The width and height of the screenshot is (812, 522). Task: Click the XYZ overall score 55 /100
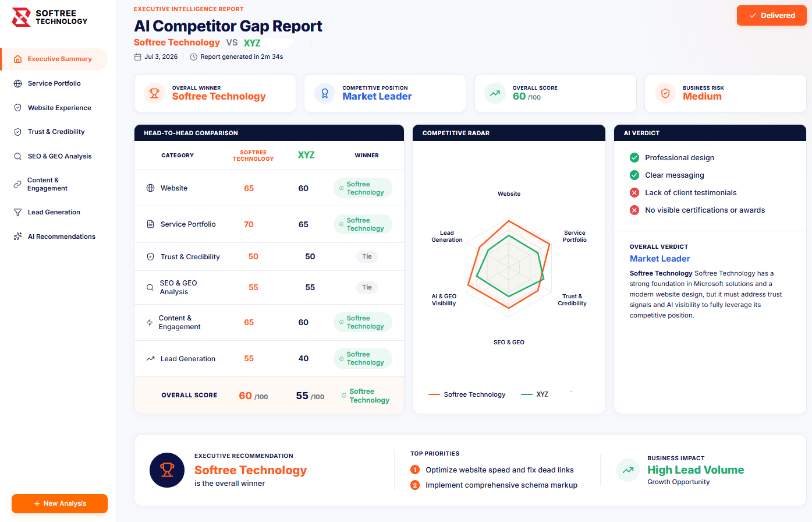point(310,396)
